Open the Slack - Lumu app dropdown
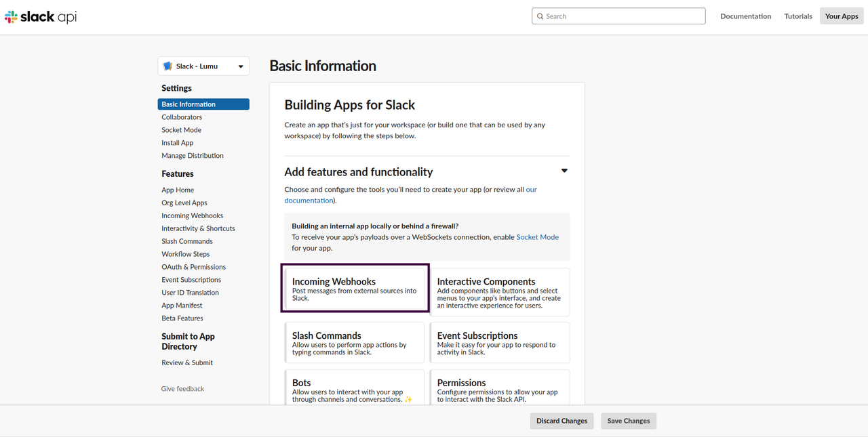Screen dimensions: 868x437 point(240,66)
